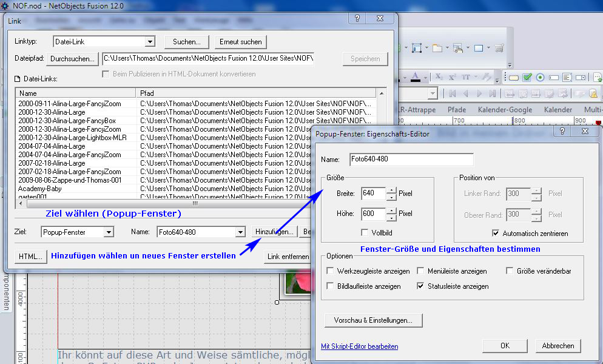Open the Name Foto640-480 combo box
The width and height of the screenshot is (603, 364).
pyautogui.click(x=240, y=232)
